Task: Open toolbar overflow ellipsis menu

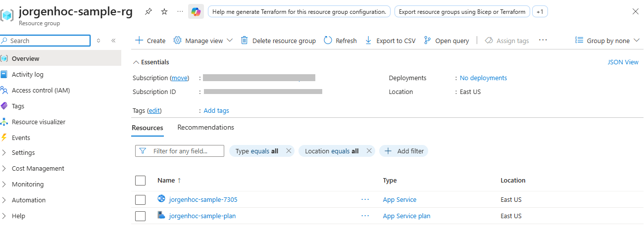Action: pyautogui.click(x=543, y=40)
